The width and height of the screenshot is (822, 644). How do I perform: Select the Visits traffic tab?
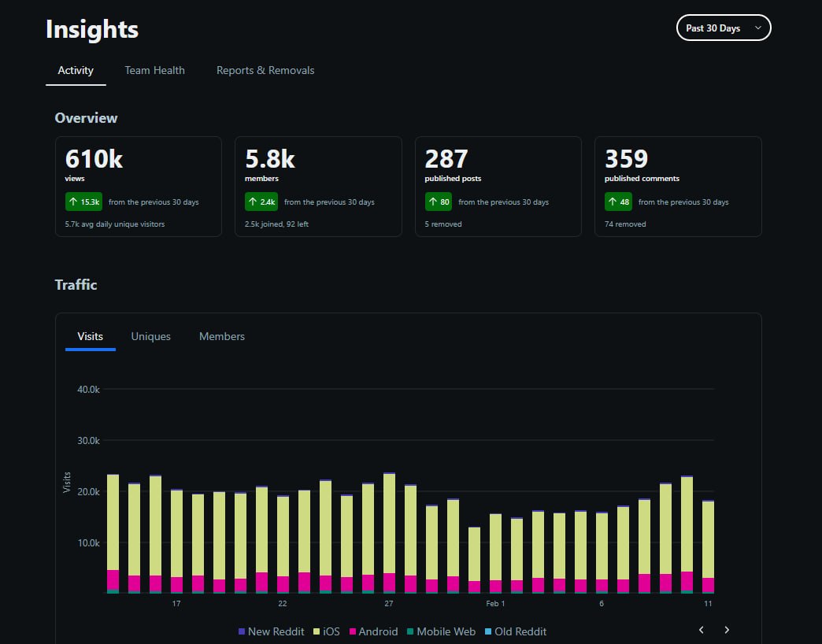[90, 336]
